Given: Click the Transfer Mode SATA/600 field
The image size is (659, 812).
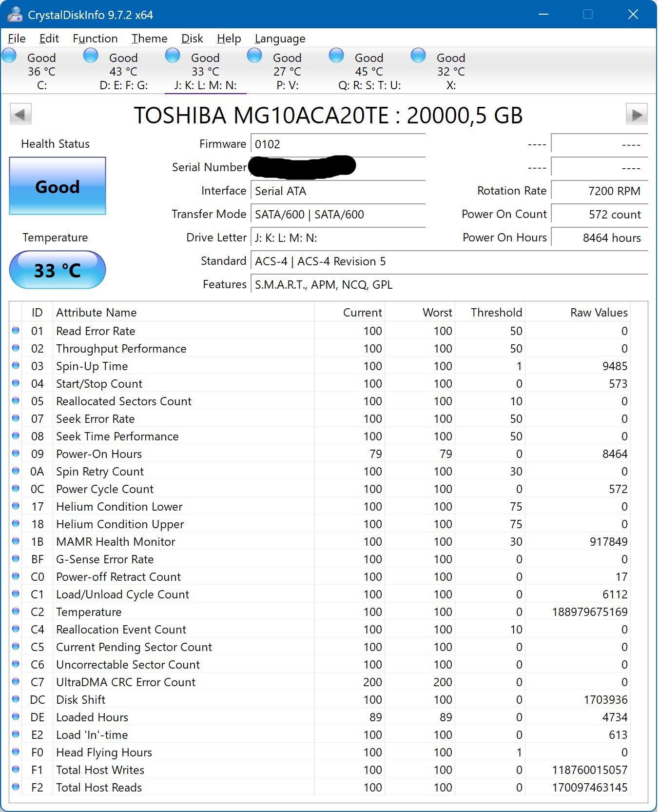Looking at the screenshot, I should 338,215.
